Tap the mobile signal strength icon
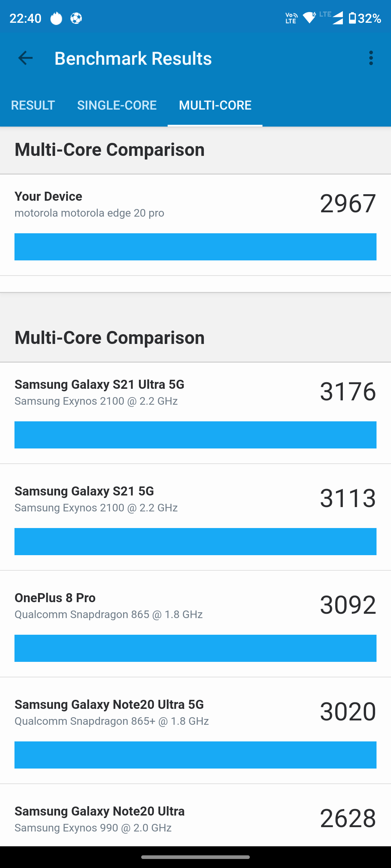The image size is (391, 868). click(337, 18)
